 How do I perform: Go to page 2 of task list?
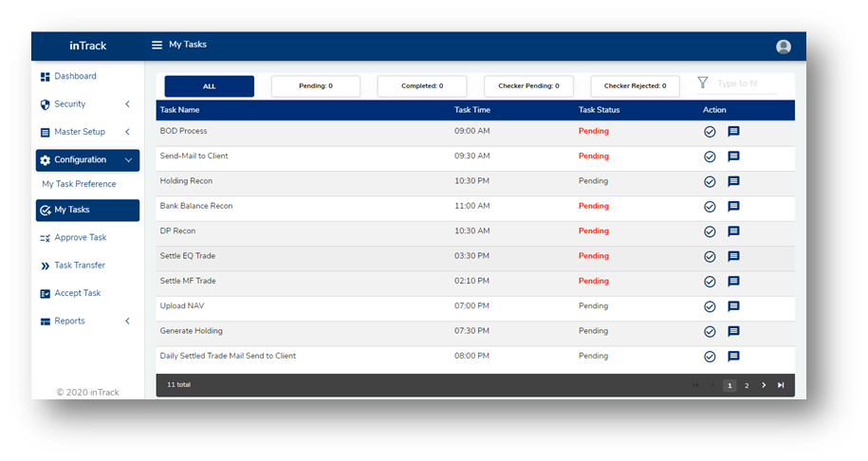point(747,385)
